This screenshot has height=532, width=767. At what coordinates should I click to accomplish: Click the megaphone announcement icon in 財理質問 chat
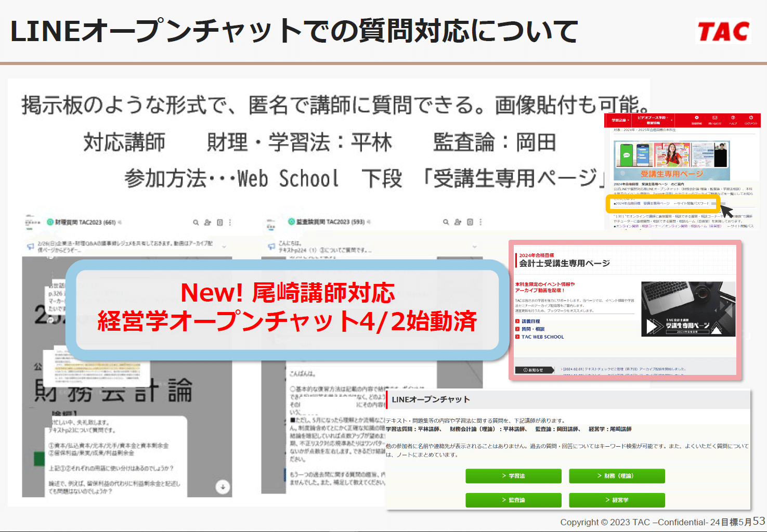31,245
